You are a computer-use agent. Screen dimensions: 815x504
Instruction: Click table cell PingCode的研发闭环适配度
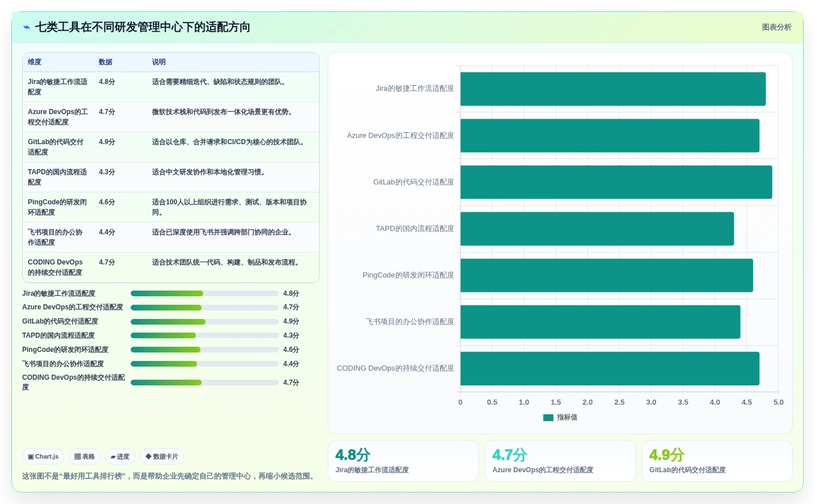coord(57,207)
